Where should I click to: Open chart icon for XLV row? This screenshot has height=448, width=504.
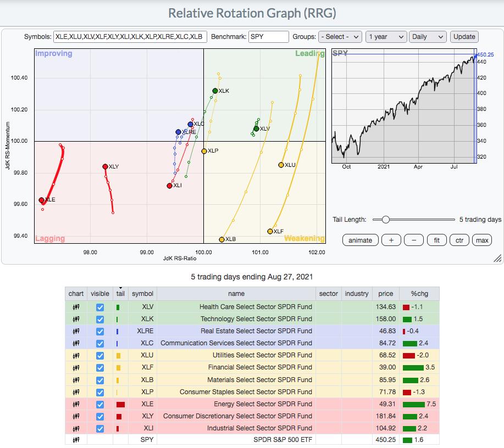76,307
